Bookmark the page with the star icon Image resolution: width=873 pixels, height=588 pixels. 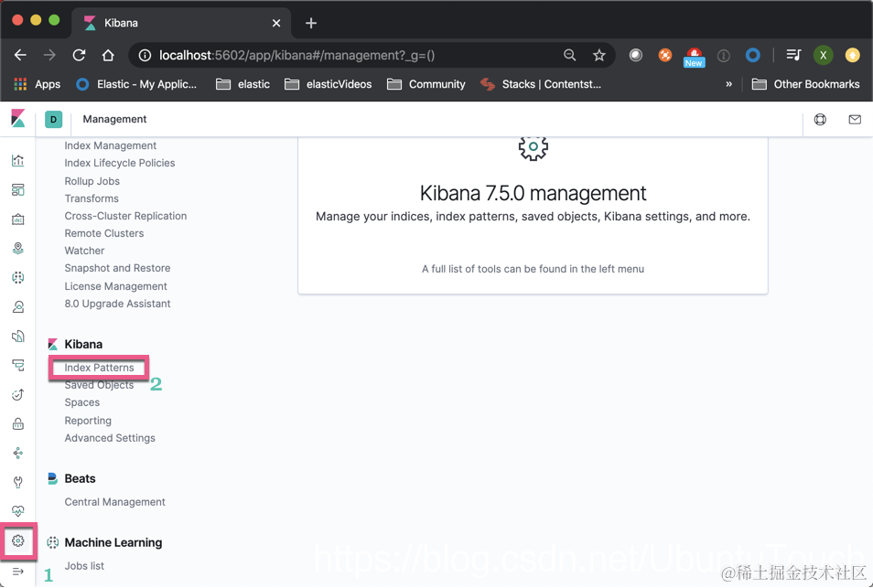click(599, 55)
